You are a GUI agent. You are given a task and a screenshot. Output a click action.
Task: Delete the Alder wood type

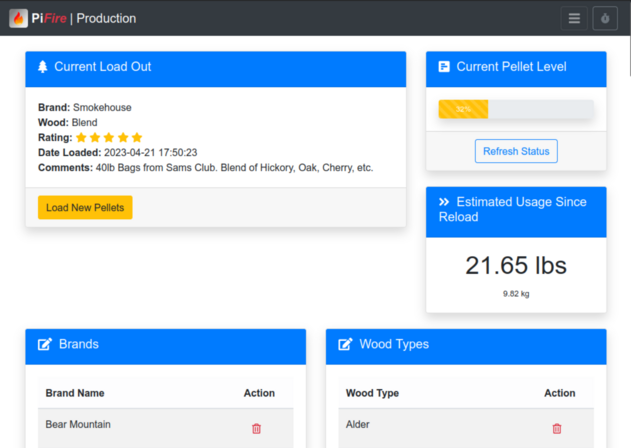[x=557, y=428]
